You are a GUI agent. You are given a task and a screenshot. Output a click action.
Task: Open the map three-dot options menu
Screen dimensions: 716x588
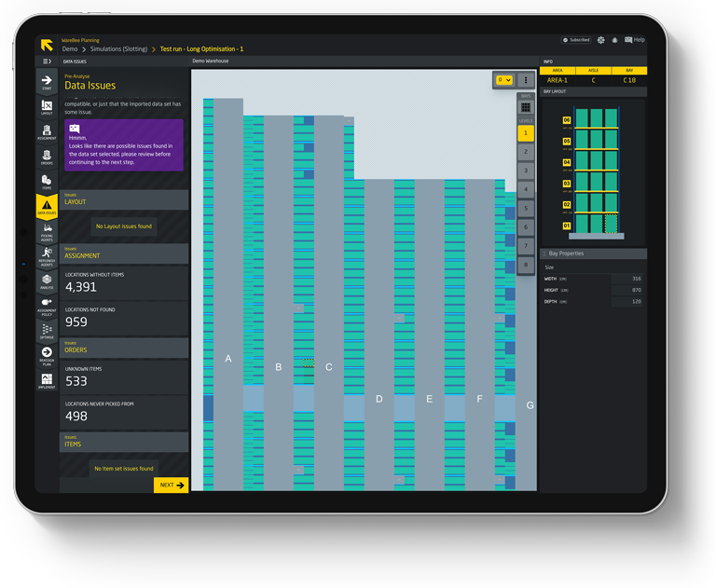pyautogui.click(x=526, y=80)
